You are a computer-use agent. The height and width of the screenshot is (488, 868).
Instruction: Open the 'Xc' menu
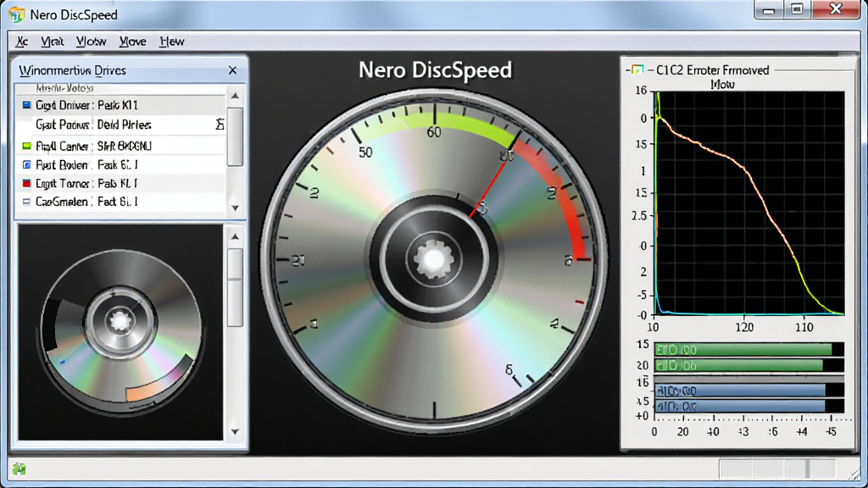22,42
